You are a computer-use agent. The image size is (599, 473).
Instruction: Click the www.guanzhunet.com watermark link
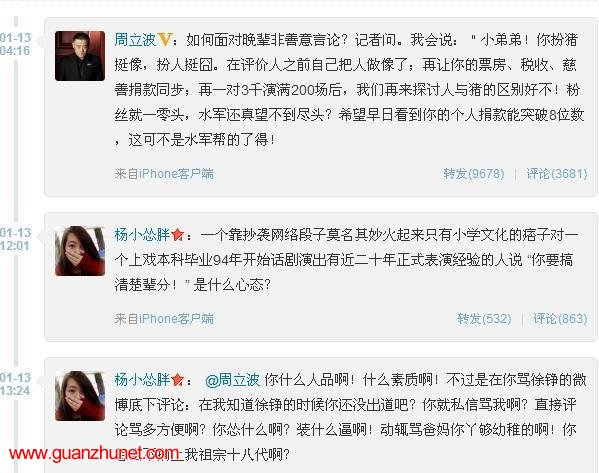pos(94,454)
